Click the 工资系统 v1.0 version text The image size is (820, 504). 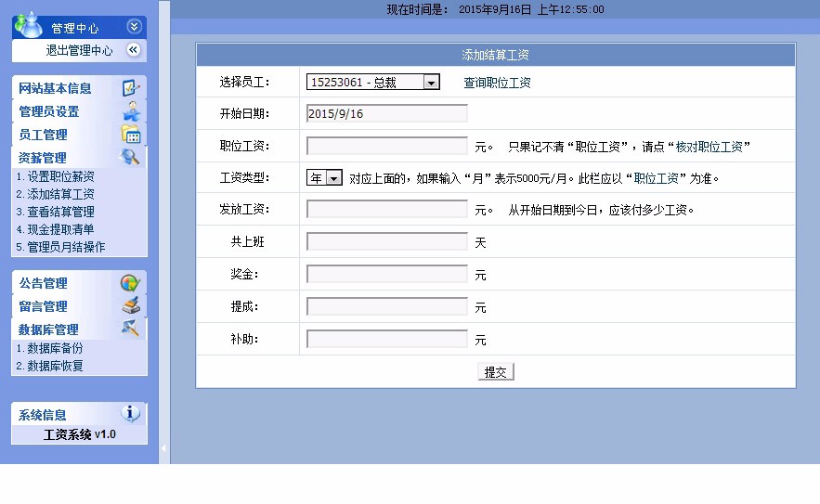pyautogui.click(x=80, y=434)
